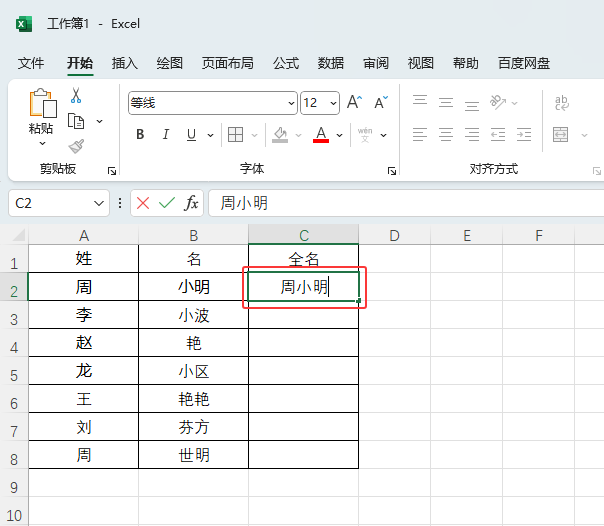Open font color dropdown arrow
604x526 pixels.
click(x=339, y=135)
